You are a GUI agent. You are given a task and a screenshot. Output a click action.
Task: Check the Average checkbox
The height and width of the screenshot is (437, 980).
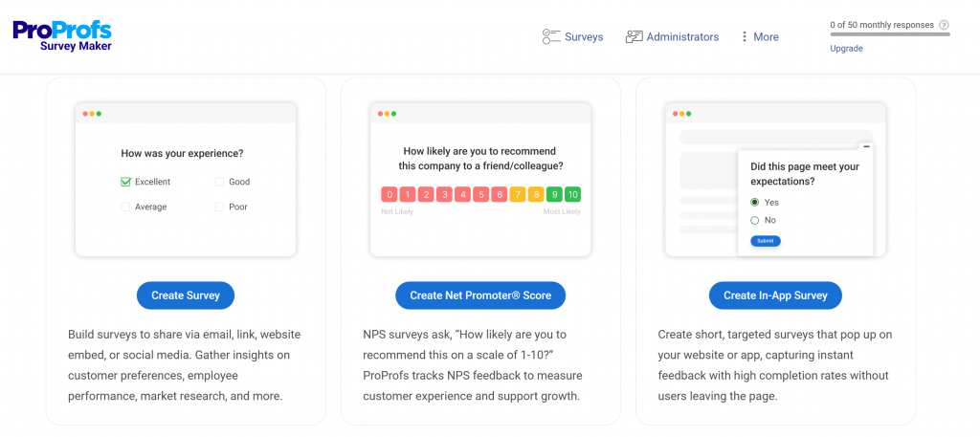[125, 207]
